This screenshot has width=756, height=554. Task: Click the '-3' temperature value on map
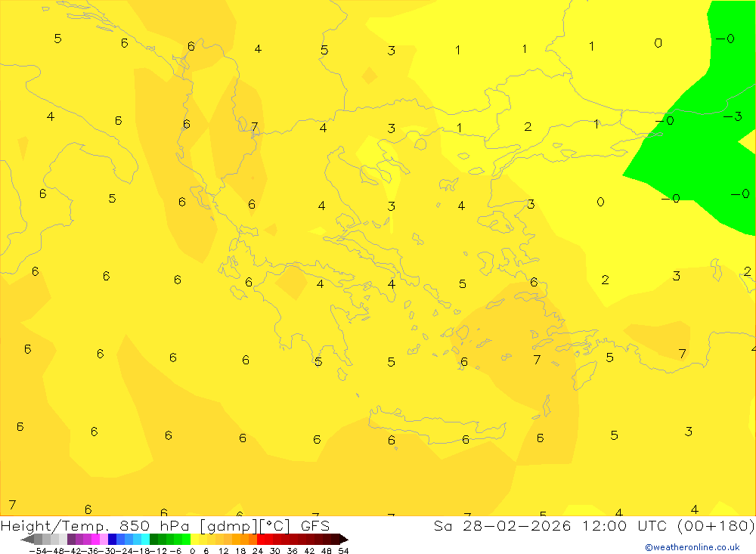(x=733, y=116)
